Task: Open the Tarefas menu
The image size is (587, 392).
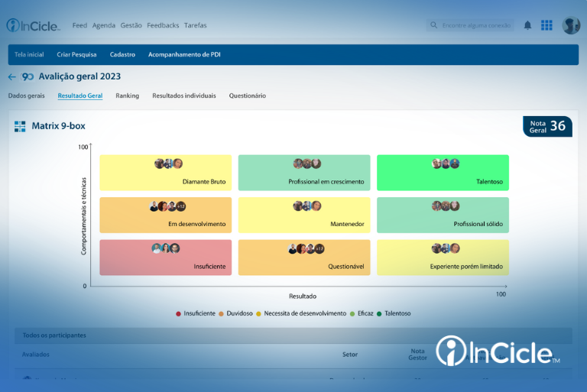Action: pos(196,25)
